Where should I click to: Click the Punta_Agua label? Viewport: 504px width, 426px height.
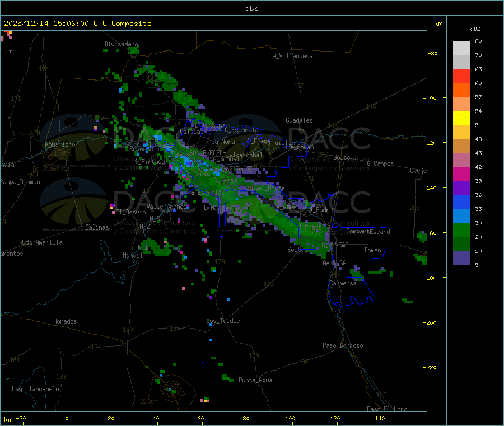coord(255,380)
